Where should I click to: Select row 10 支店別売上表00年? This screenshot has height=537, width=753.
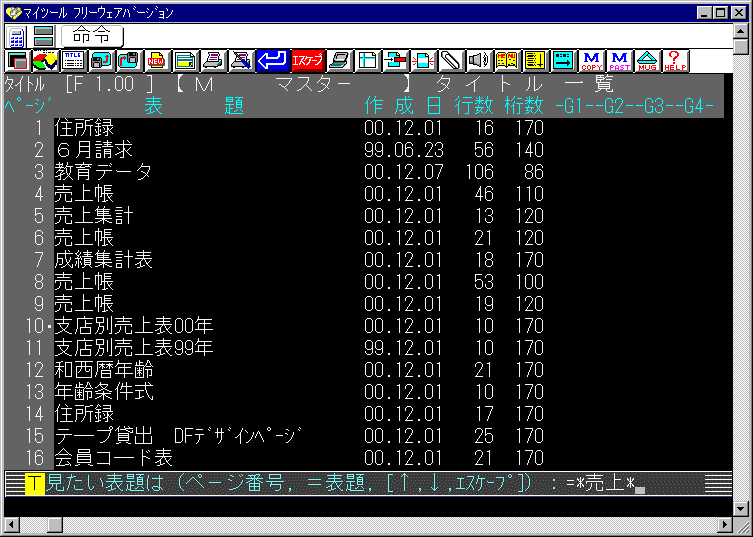pos(364,326)
